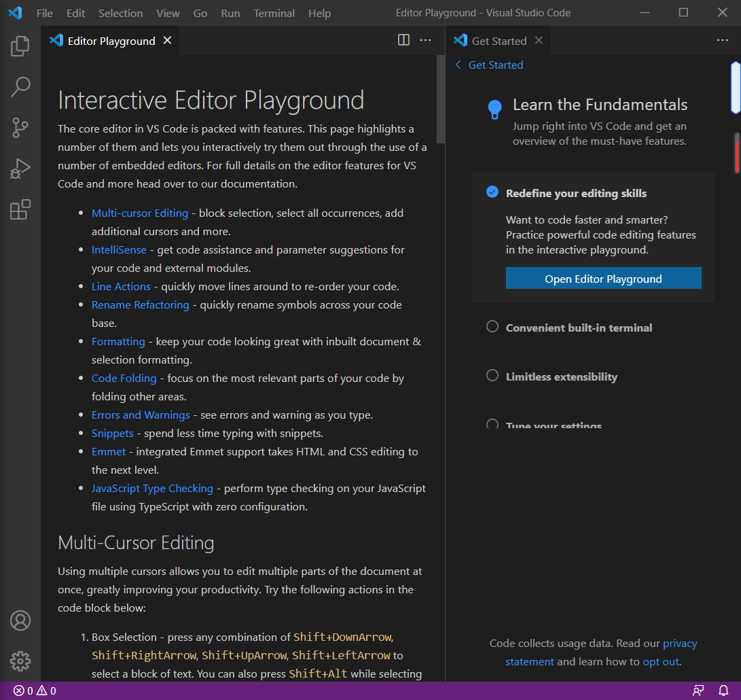The image size is (741, 700).
Task: Follow the Formatting link
Action: point(118,341)
